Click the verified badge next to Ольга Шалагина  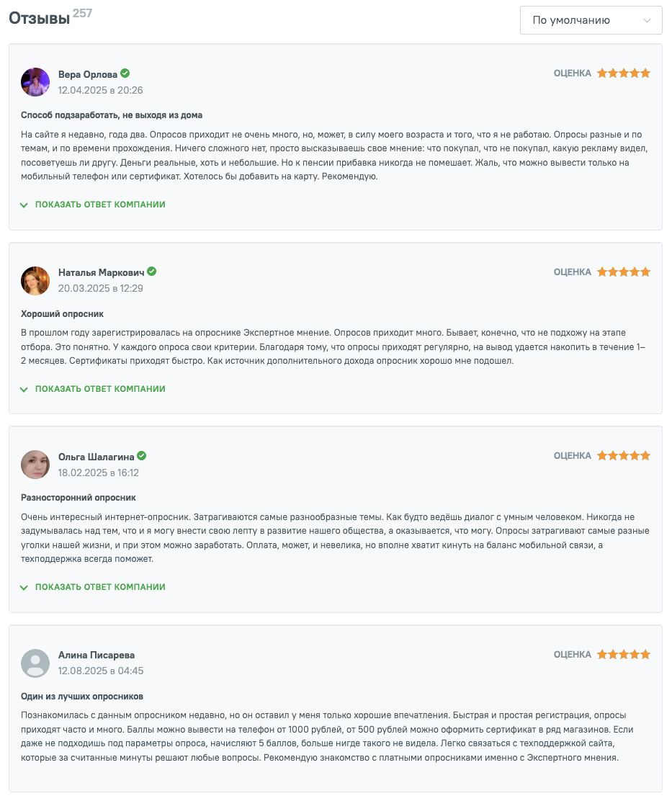tap(142, 456)
